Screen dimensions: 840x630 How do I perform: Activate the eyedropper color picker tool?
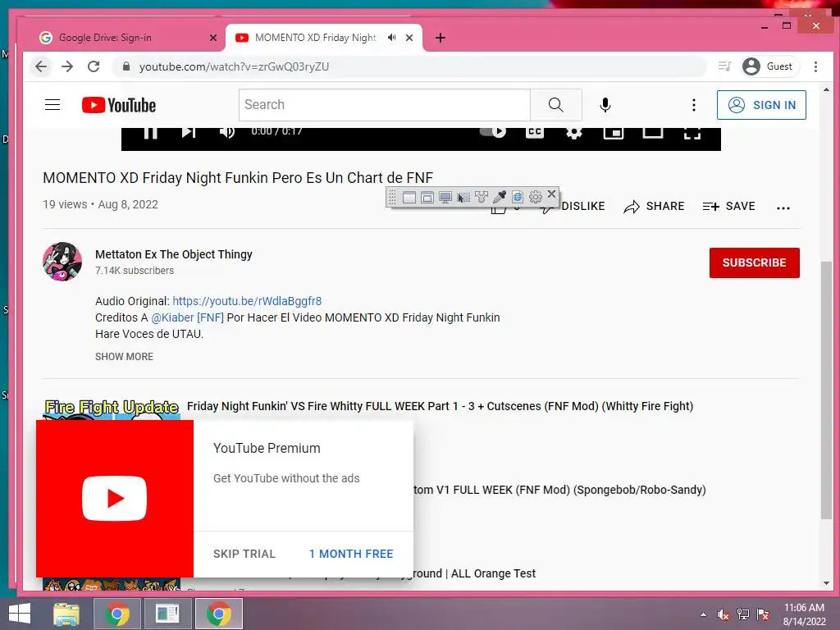tap(500, 197)
